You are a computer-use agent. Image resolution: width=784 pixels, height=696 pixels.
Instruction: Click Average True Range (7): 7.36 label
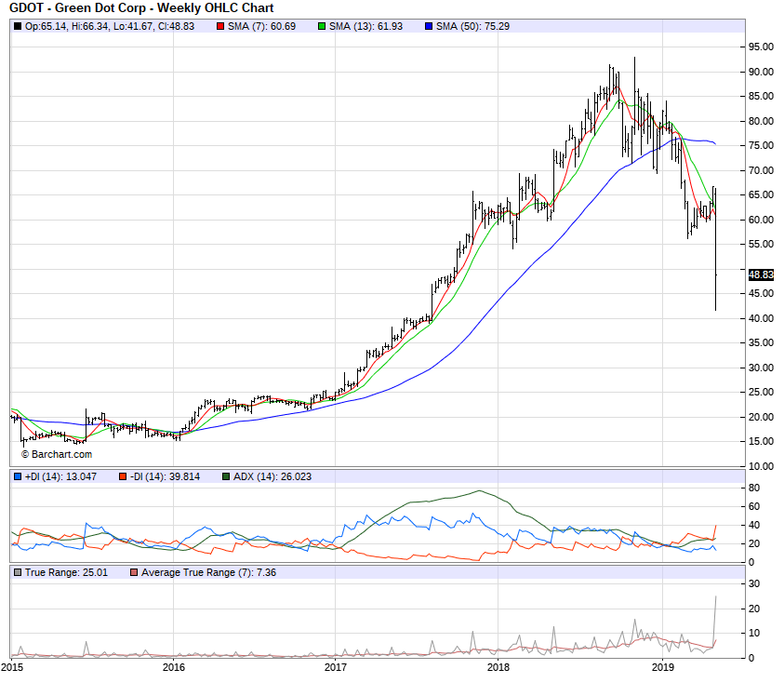click(x=208, y=572)
